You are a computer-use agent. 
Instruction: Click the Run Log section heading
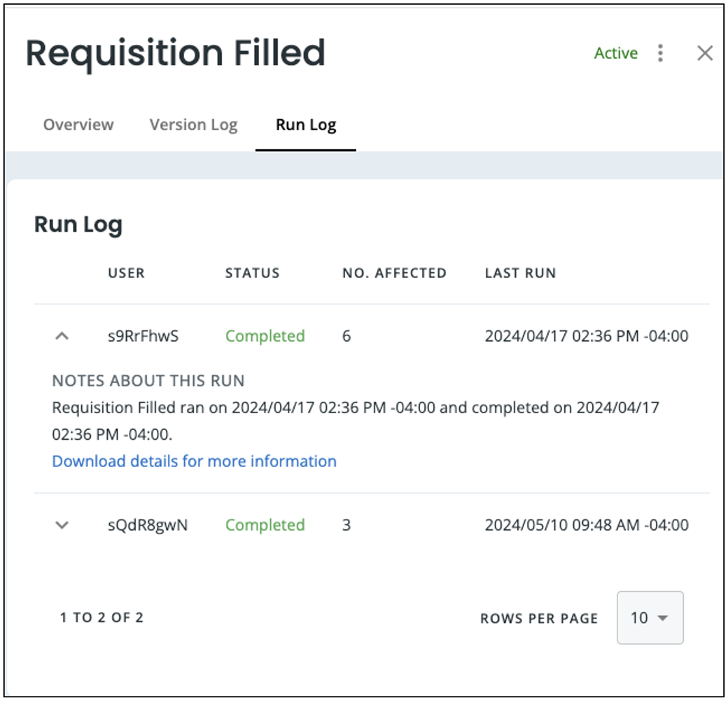(x=78, y=225)
